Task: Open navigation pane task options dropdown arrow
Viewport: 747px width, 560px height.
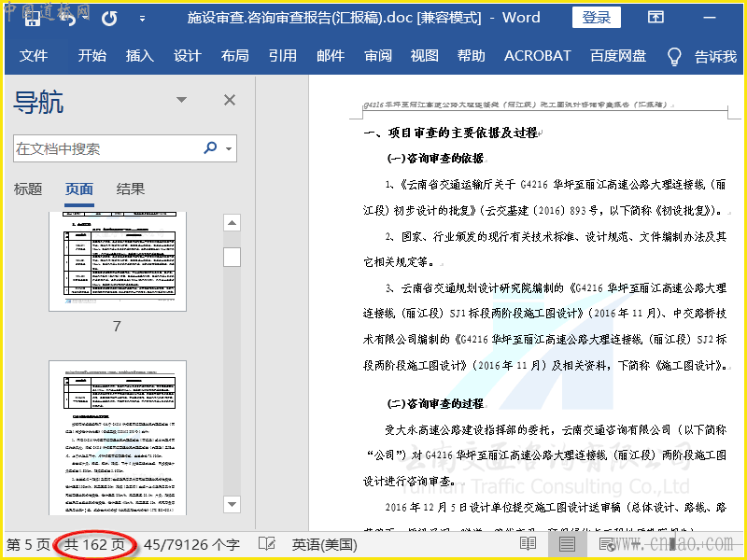Action: 181,100
